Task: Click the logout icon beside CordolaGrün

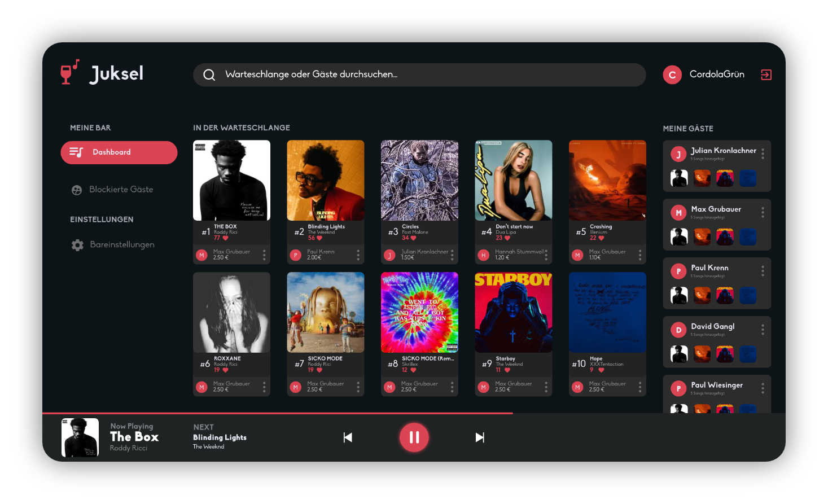Action: [x=766, y=74]
